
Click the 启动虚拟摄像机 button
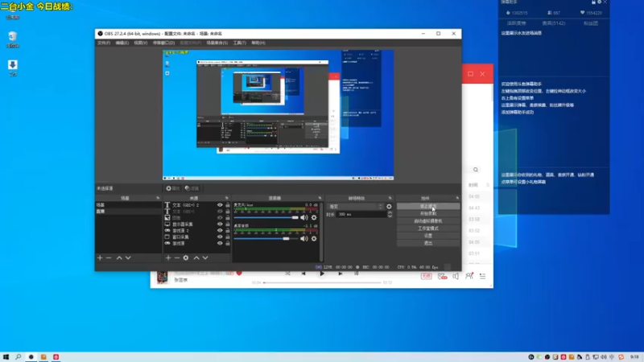428,221
